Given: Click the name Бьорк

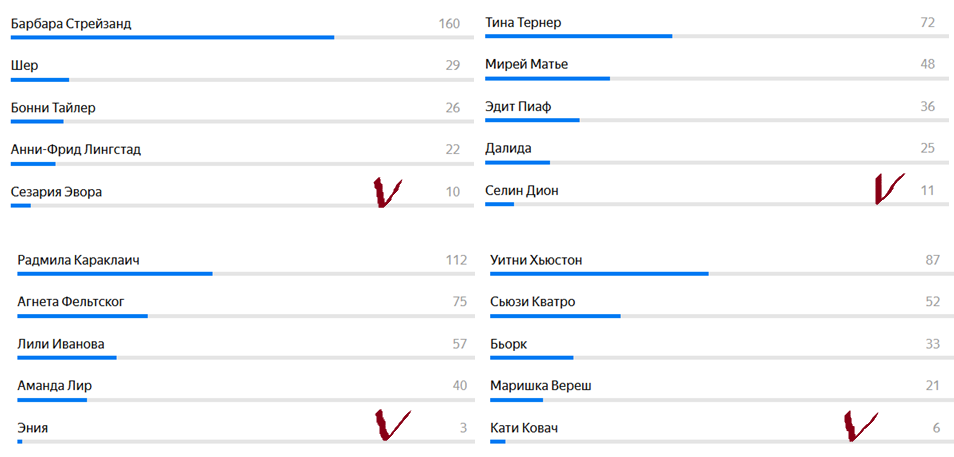Looking at the screenshot, I should click(x=509, y=344).
